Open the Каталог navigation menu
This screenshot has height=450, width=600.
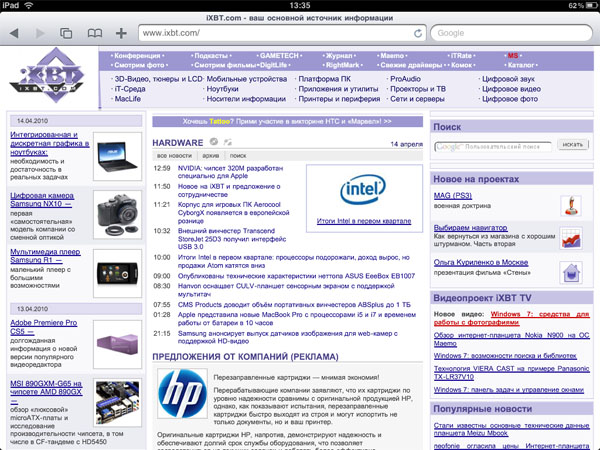click(521, 64)
